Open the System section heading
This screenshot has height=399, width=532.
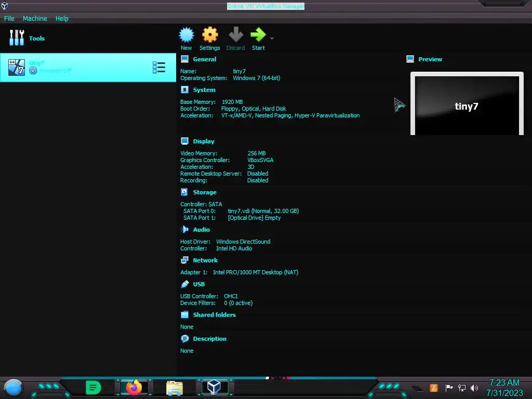[204, 90]
